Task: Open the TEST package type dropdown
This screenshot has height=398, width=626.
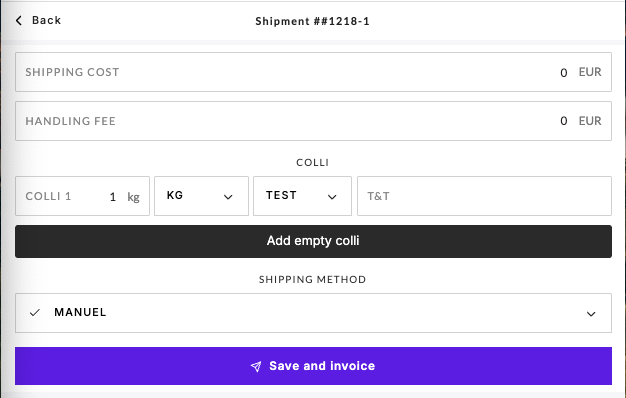Action: [302, 196]
